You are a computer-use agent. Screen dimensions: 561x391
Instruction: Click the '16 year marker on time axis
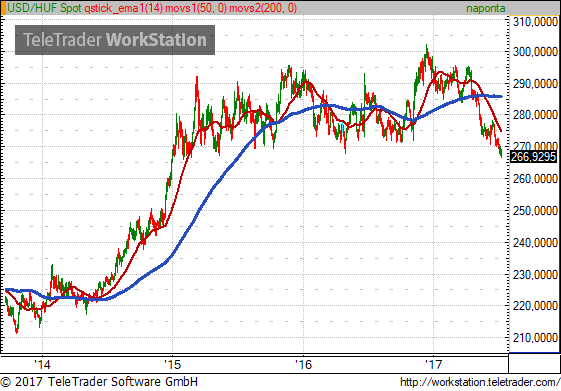pyautogui.click(x=303, y=365)
